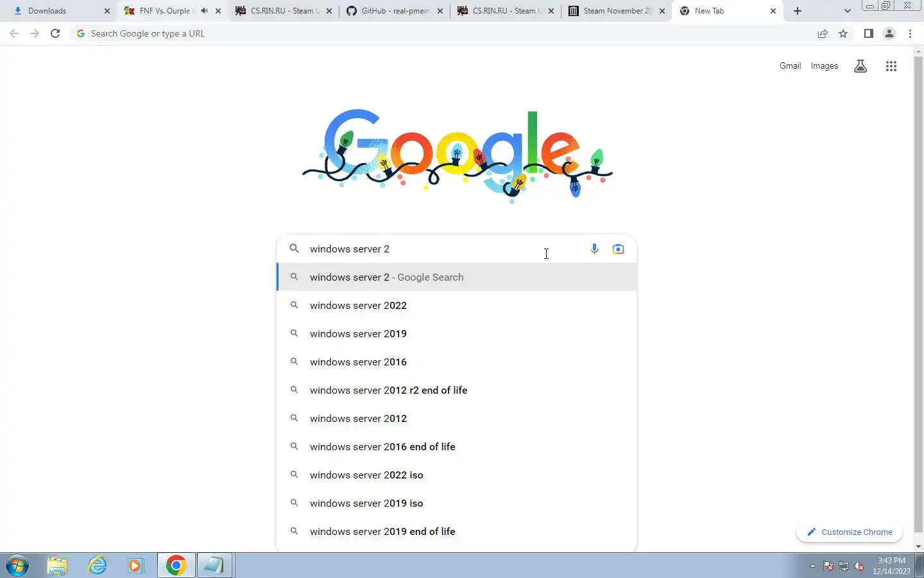Close the Steam November tab
Screen dimensions: 924x578
(x=662, y=11)
